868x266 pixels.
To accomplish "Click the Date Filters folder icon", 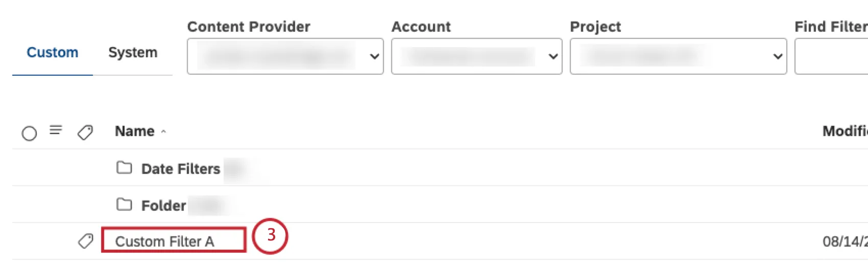I will (124, 168).
